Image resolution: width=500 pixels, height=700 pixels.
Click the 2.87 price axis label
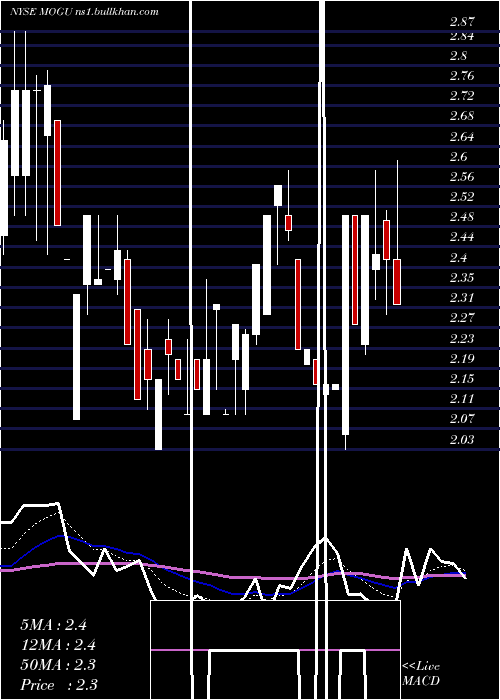click(x=462, y=22)
